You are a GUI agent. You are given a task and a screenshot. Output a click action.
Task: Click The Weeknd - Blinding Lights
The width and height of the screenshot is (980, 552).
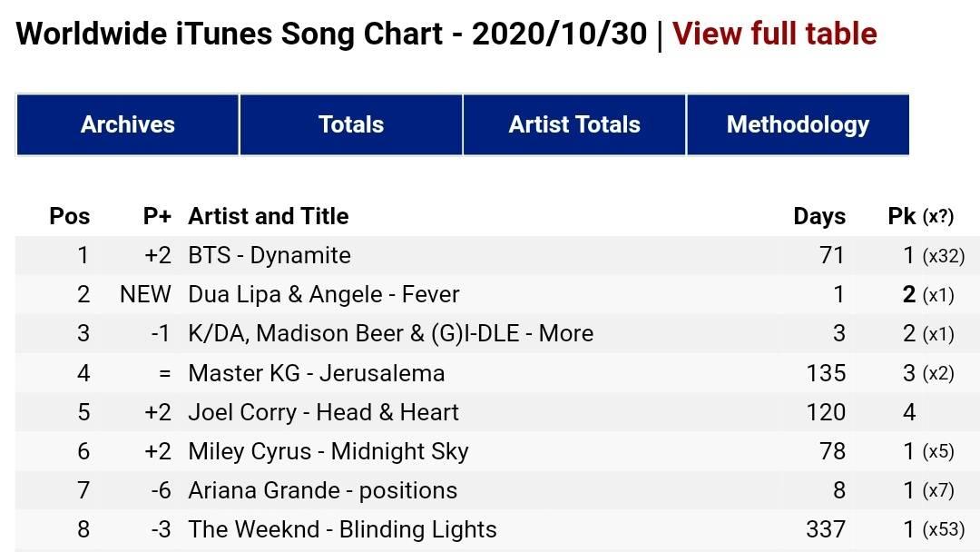click(x=342, y=529)
